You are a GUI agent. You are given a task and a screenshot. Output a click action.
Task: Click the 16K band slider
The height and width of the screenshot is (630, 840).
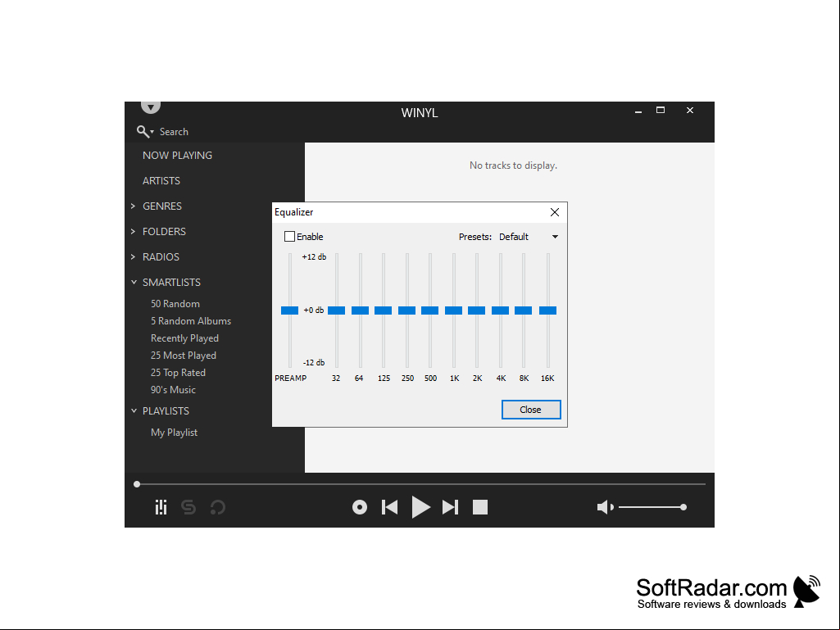click(x=547, y=310)
